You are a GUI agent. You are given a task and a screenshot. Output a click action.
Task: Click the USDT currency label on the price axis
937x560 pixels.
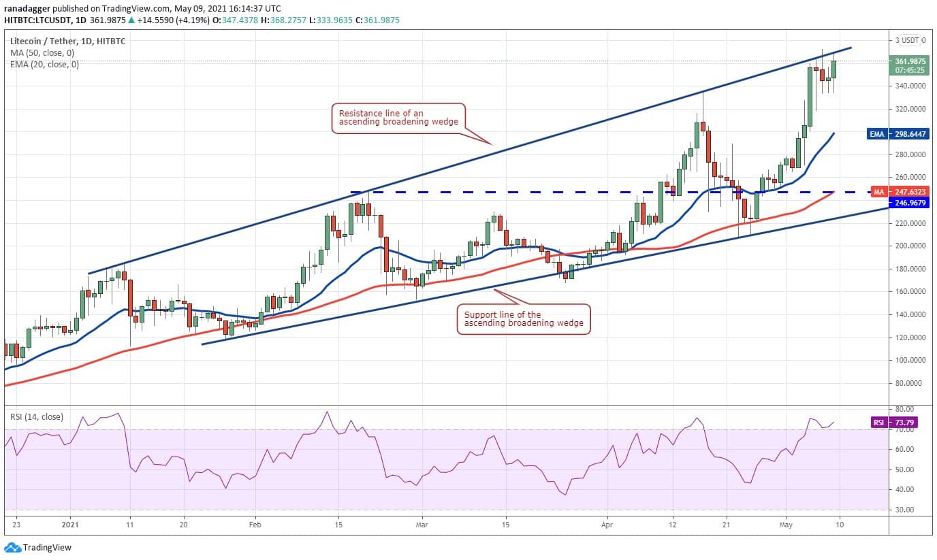910,40
